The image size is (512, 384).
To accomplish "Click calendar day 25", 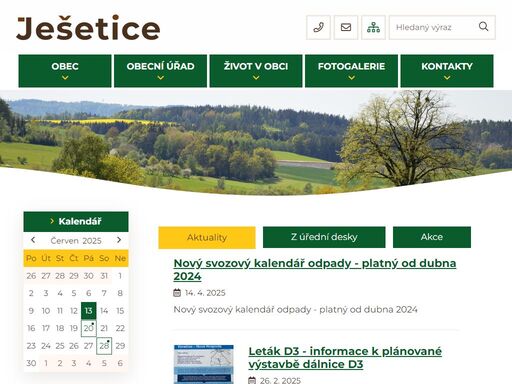I will tap(60, 346).
